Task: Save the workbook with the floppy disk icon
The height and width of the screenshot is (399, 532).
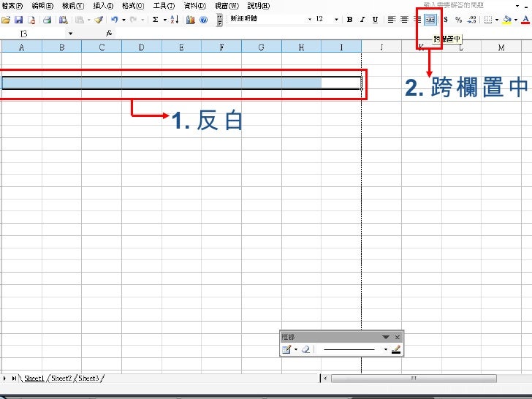Action: 18,20
